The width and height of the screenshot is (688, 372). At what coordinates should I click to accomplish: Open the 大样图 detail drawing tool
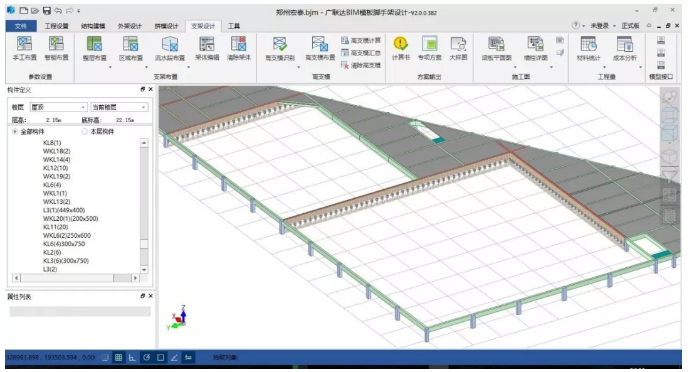coord(458,49)
